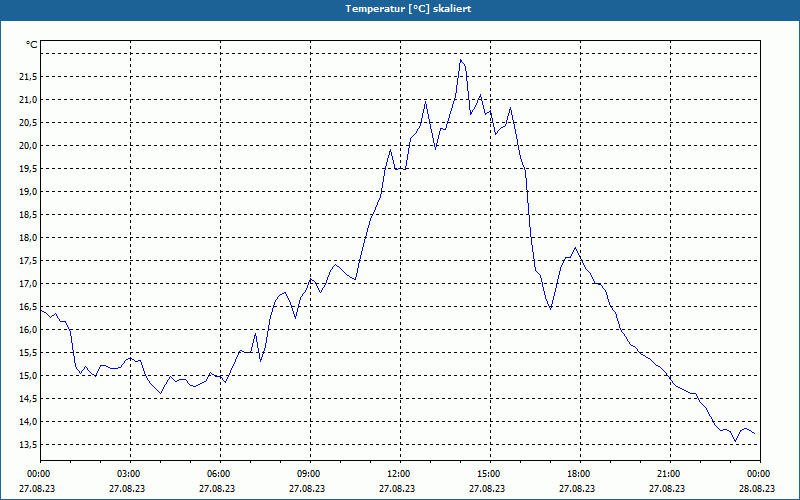The height and width of the screenshot is (500, 800).
Task: Pick the 18,0 y-axis tick label
Action: [28, 237]
